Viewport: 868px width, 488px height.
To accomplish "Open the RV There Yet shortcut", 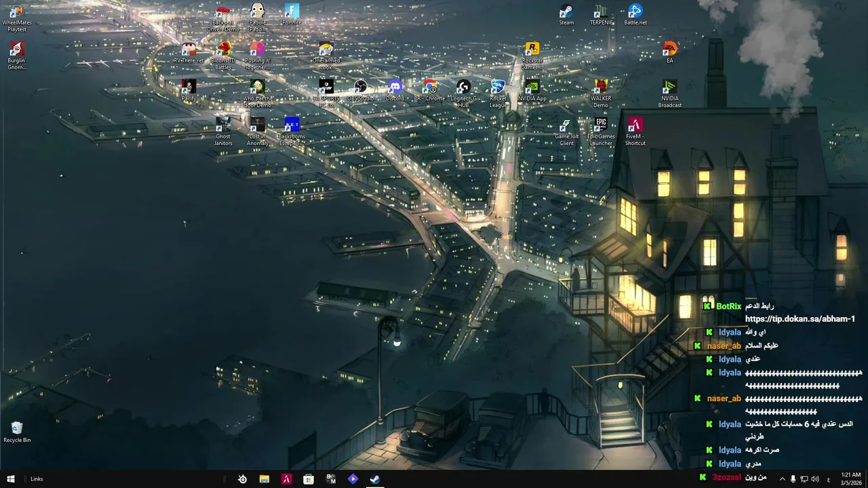I will [x=189, y=53].
